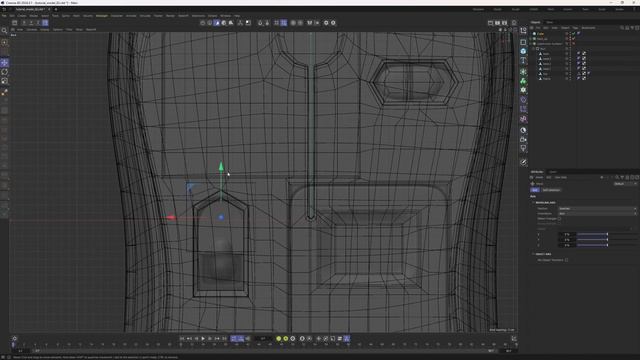Click the Camera icon in right palette

pyautogui.click(x=523, y=140)
